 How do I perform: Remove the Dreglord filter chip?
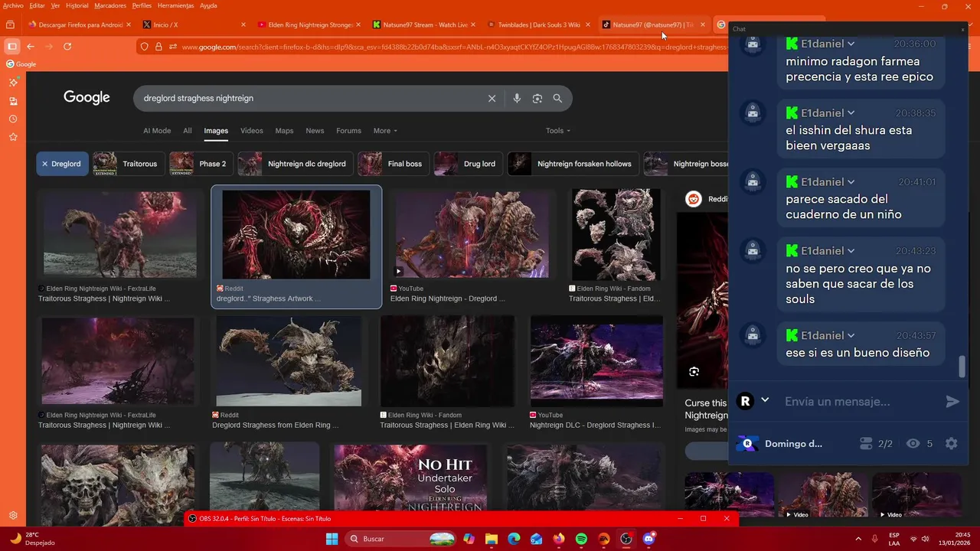[x=45, y=164]
